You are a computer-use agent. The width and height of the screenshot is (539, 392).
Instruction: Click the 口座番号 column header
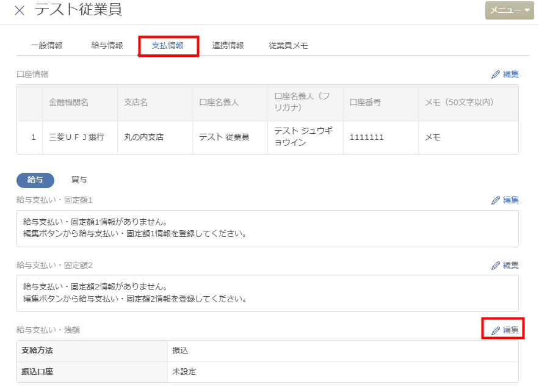pyautogui.click(x=365, y=103)
